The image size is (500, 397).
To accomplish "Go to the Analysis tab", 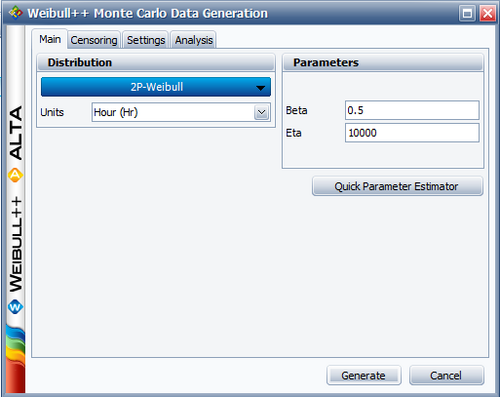I will pyautogui.click(x=194, y=40).
